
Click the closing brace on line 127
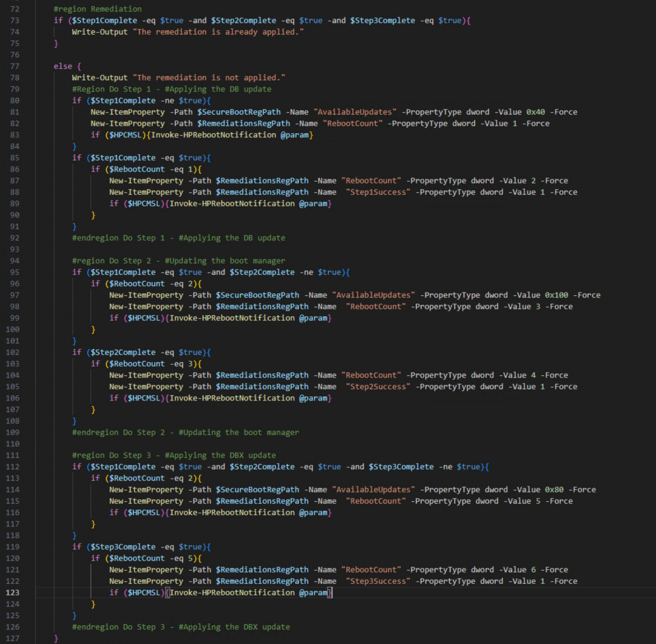point(56,638)
